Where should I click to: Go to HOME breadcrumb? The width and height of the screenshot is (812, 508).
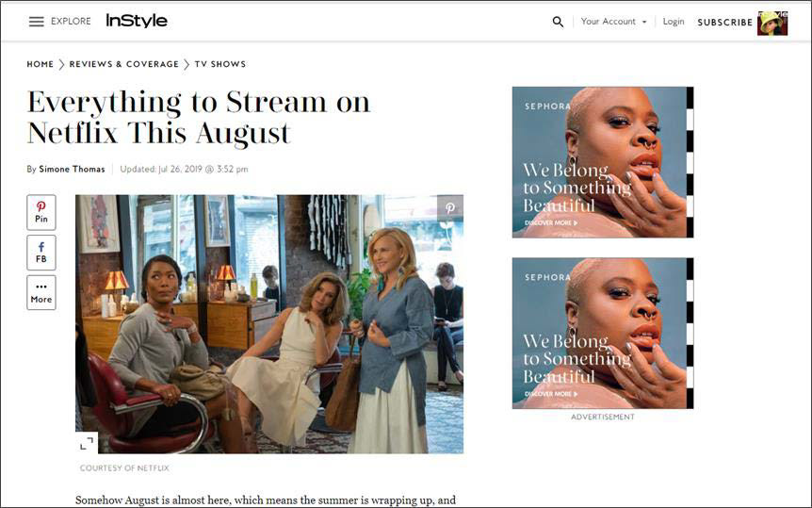point(41,64)
